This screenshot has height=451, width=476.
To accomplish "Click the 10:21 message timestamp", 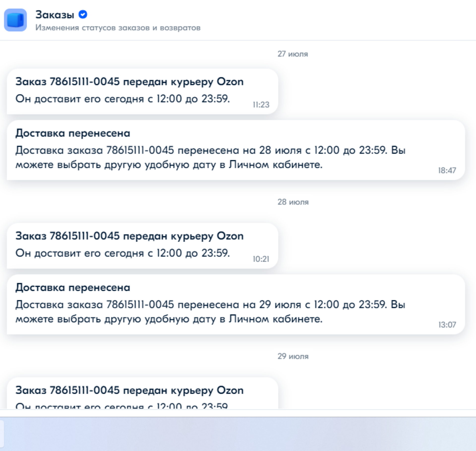I will 261,259.
